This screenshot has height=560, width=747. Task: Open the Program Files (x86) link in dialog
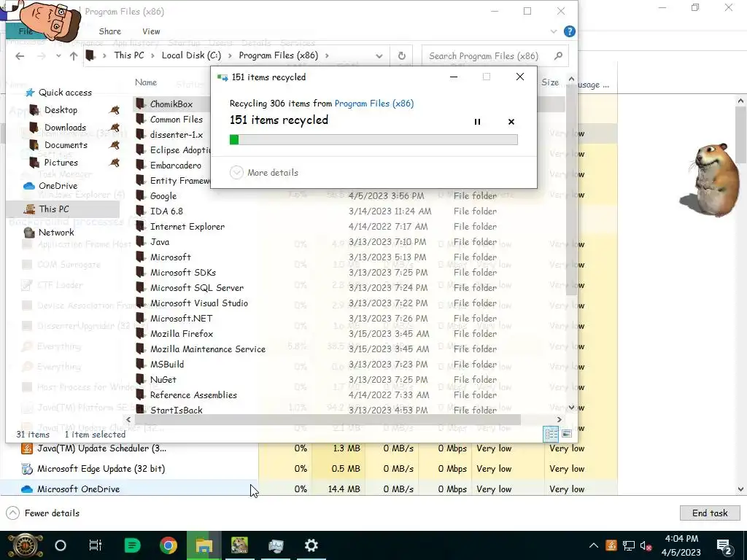click(x=374, y=104)
